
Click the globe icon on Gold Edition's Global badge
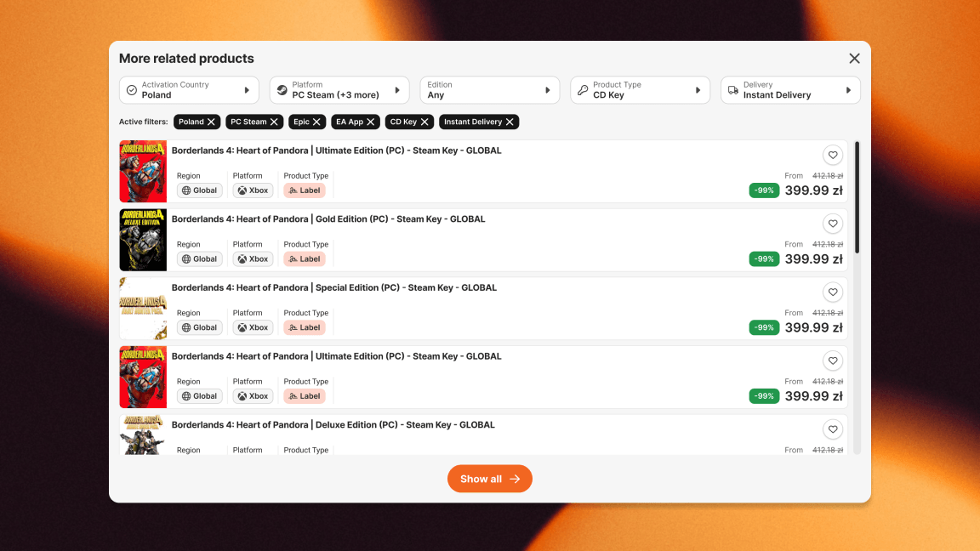185,258
